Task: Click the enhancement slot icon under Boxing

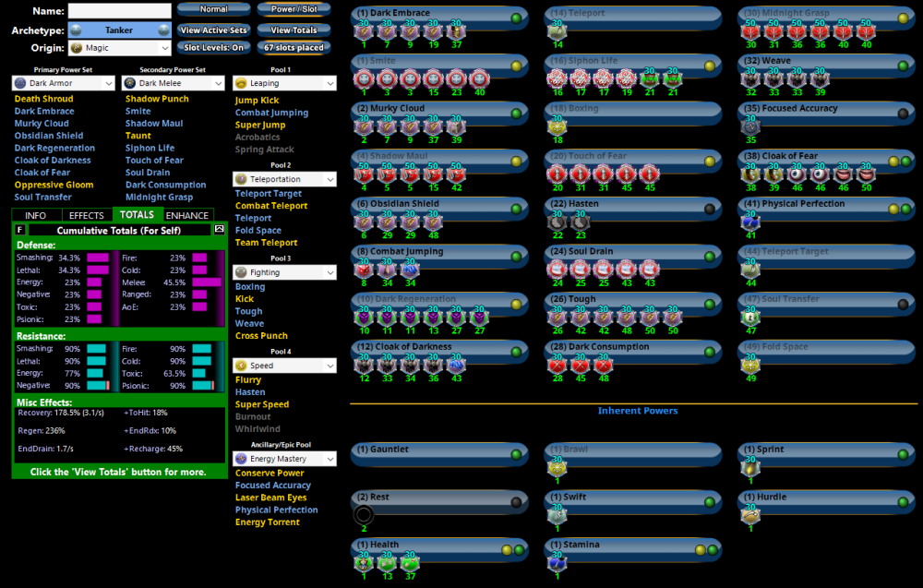Action: click(557, 126)
